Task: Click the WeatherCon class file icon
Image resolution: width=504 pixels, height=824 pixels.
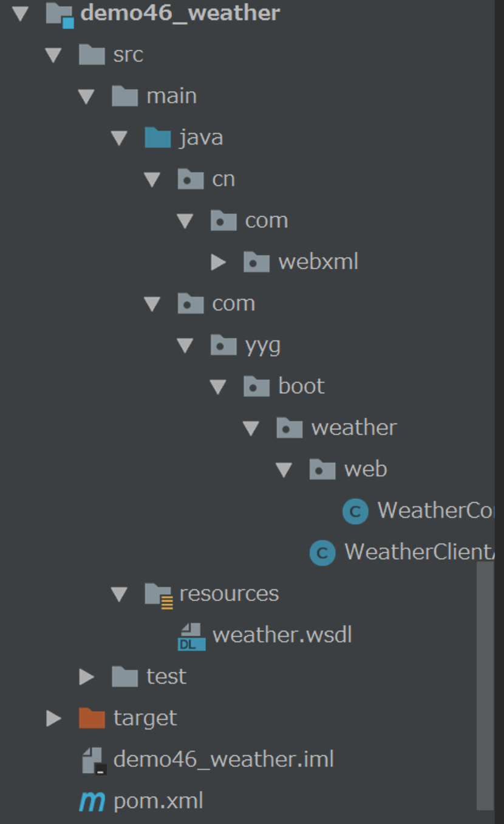Action: [355, 511]
